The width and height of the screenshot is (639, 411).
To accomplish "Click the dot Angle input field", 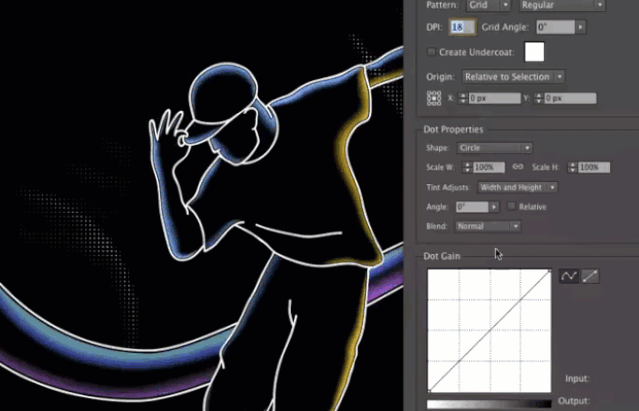I will coord(472,207).
